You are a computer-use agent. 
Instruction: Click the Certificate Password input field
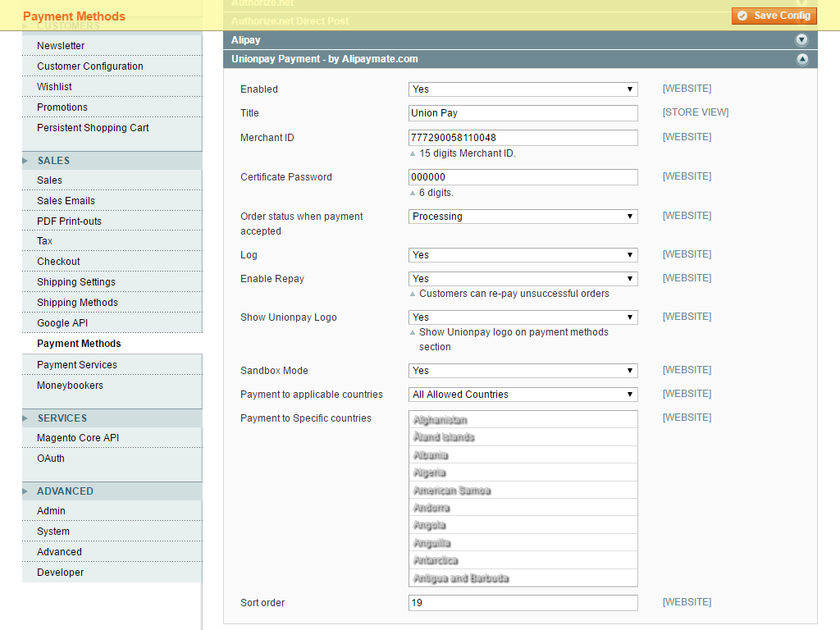(x=523, y=177)
